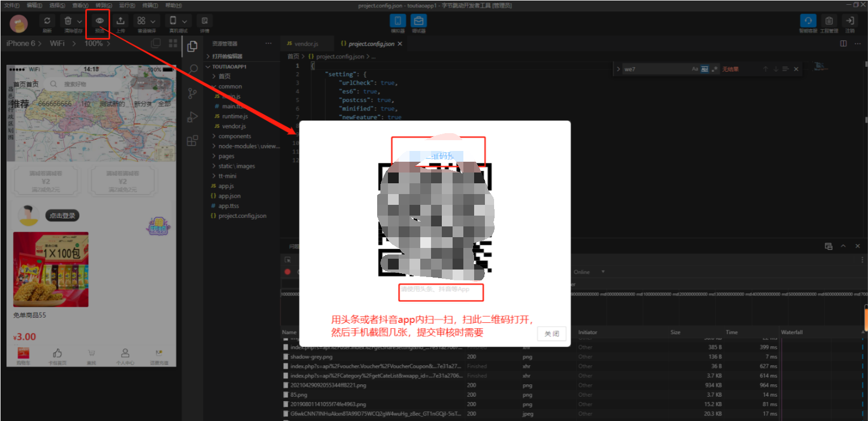Screen dimensions: 868x421
Task: Click the compile mode grid icon
Action: [141, 20]
